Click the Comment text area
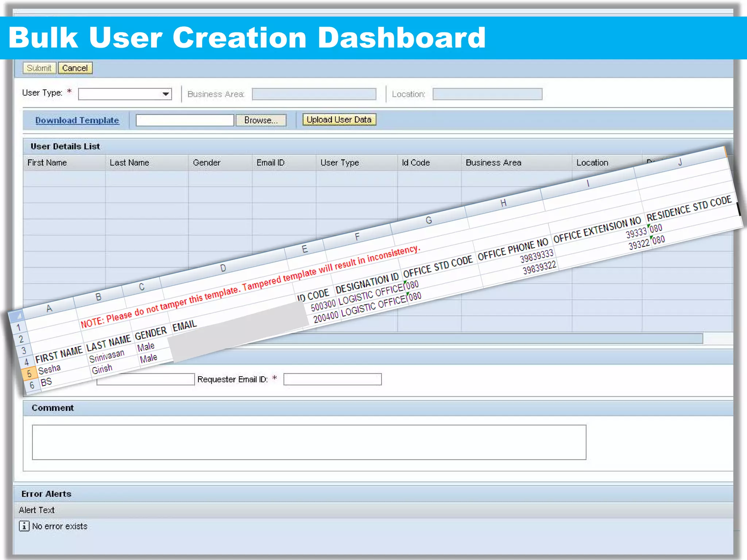Viewport: 747px width, 560px height. (309, 442)
